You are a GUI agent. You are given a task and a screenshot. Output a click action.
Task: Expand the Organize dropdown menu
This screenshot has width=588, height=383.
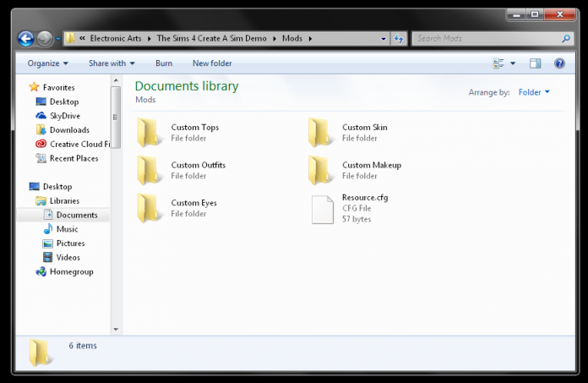(x=47, y=63)
